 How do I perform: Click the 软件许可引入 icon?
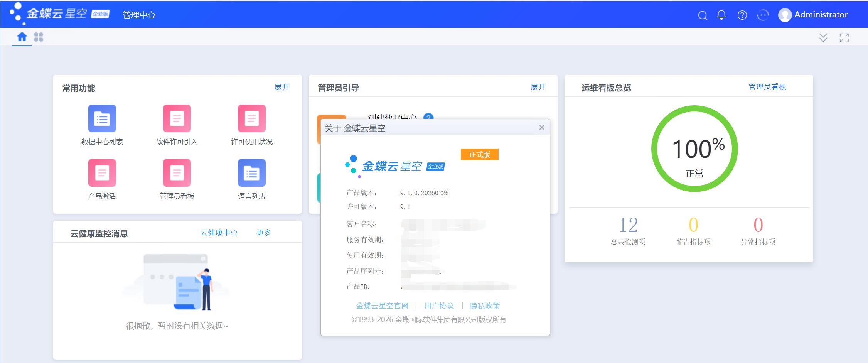(x=177, y=118)
